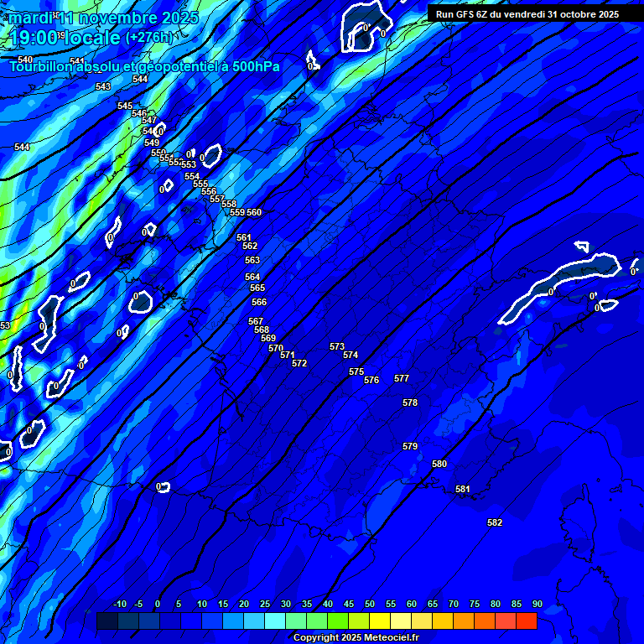Select the 581 contour label
This screenshot has height=644, width=644.
463,490
